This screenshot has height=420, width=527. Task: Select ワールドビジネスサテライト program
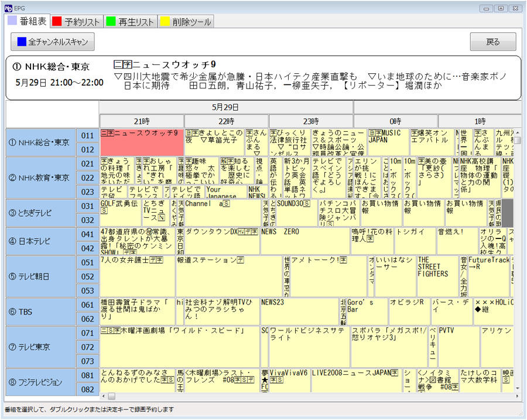(x=309, y=347)
